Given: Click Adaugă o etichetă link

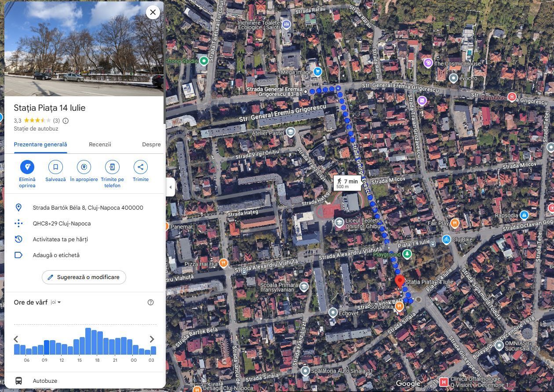Looking at the screenshot, I should [56, 255].
